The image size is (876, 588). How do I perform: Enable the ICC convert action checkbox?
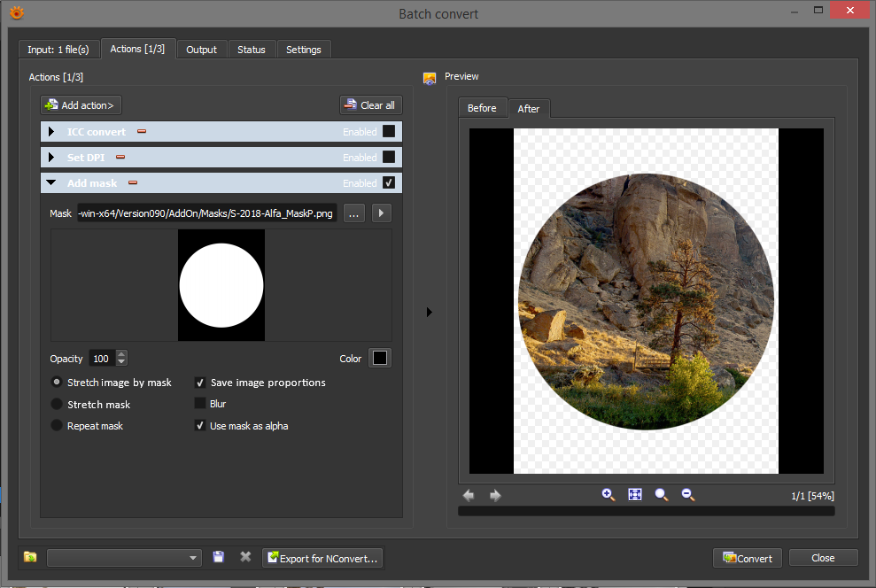(389, 132)
